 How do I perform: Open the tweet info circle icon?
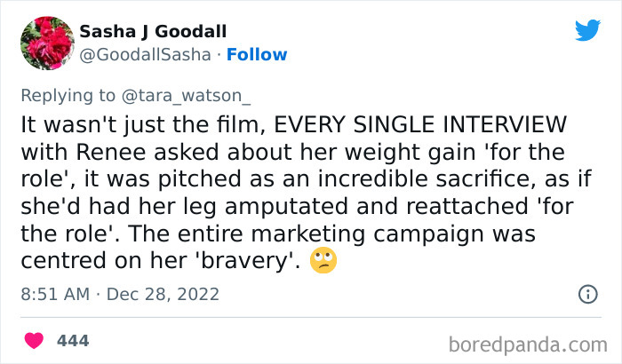click(587, 293)
